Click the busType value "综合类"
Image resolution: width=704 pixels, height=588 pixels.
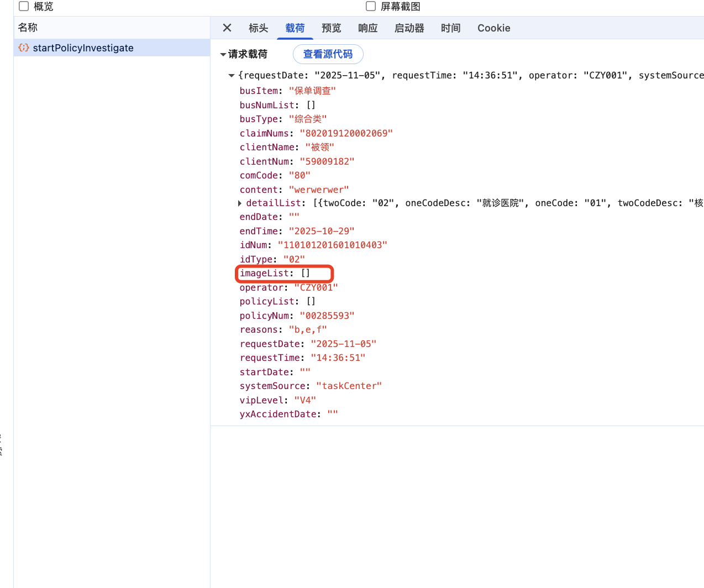[x=308, y=119]
